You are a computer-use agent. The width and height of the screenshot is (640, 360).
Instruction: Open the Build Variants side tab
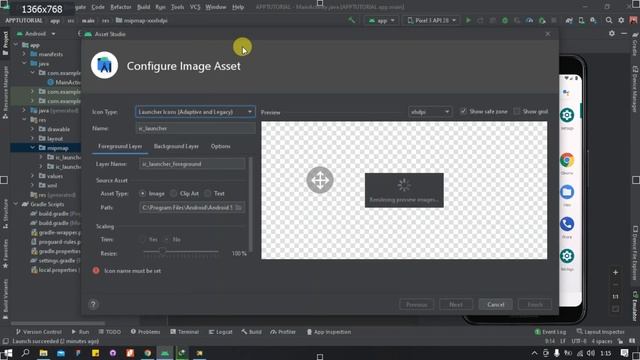(x=5, y=299)
